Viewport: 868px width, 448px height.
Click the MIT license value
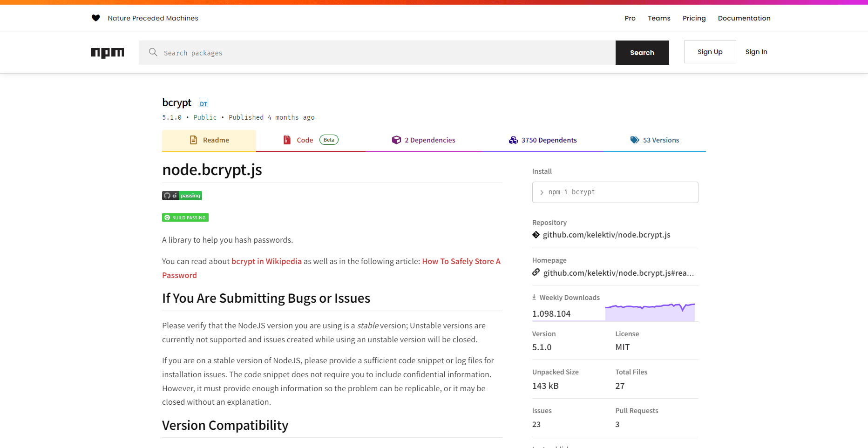[x=622, y=347]
